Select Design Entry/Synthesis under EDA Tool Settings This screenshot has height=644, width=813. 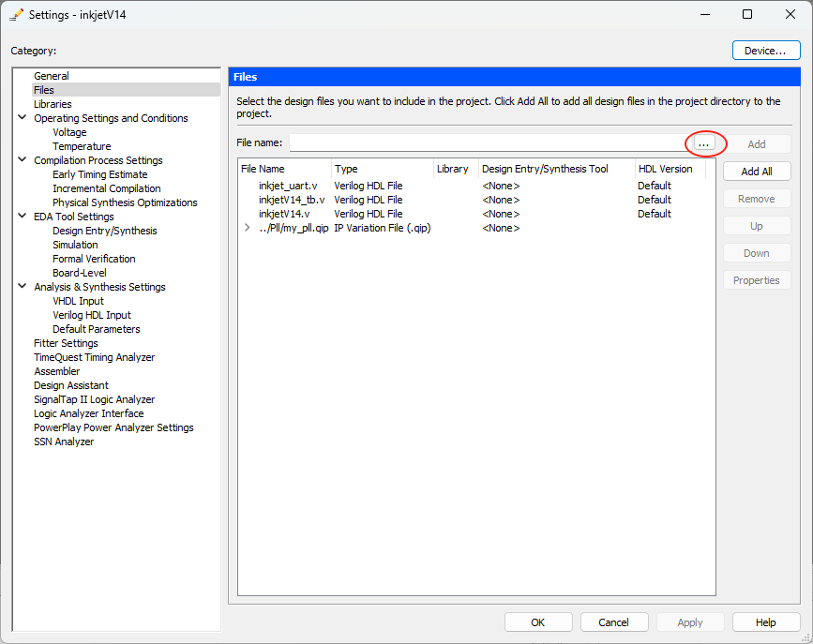(x=105, y=231)
